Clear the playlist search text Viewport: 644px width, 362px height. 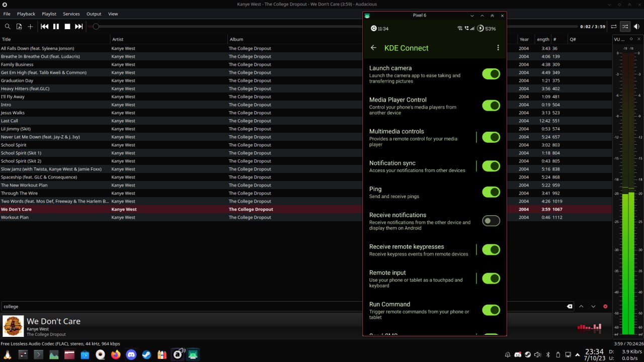tap(570, 306)
